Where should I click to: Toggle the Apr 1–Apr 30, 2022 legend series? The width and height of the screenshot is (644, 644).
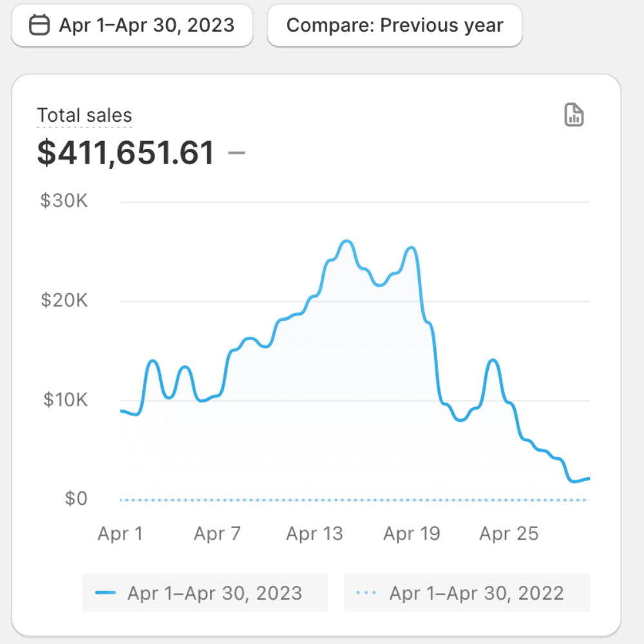pos(467,592)
